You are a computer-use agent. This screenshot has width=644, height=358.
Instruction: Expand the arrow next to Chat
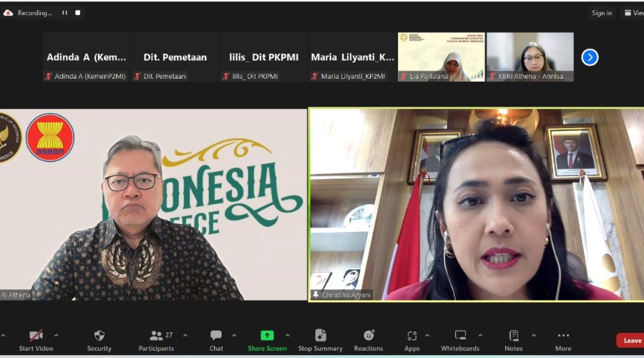coord(234,335)
